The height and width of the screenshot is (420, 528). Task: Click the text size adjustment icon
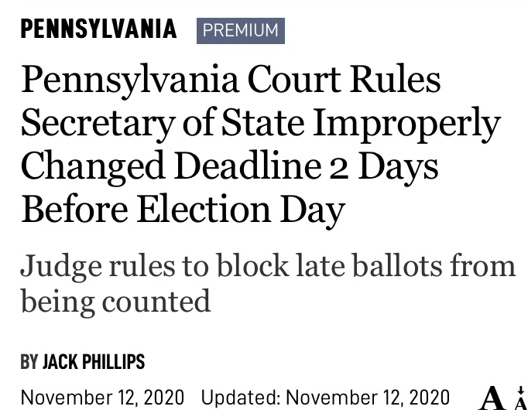coord(503,398)
